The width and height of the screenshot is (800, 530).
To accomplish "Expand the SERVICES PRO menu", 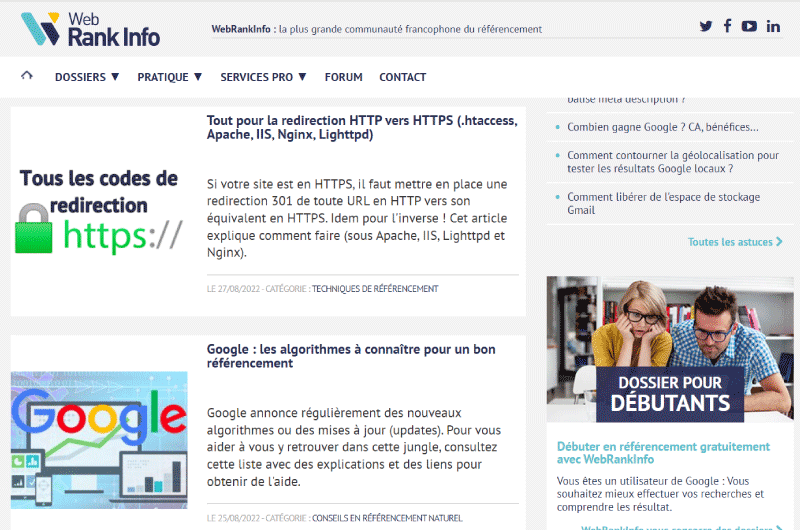I will click(x=263, y=77).
